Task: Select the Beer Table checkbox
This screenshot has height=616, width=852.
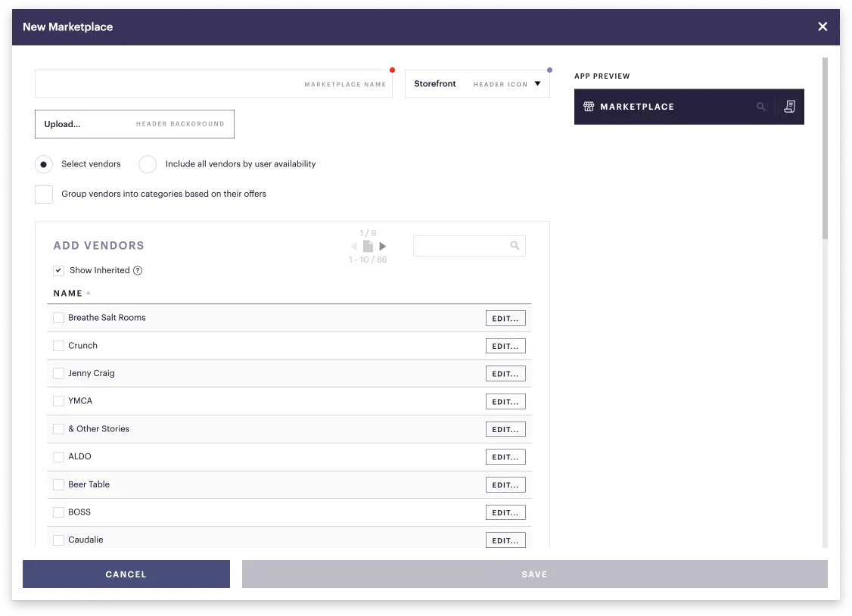Action: click(x=59, y=484)
